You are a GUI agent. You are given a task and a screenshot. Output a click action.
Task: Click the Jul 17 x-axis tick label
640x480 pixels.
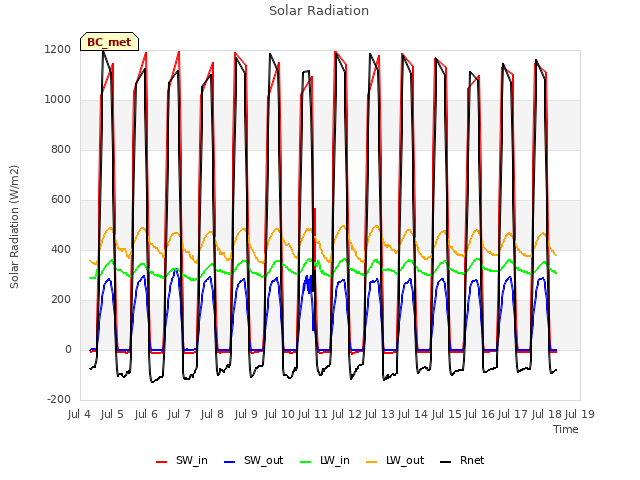click(x=513, y=415)
